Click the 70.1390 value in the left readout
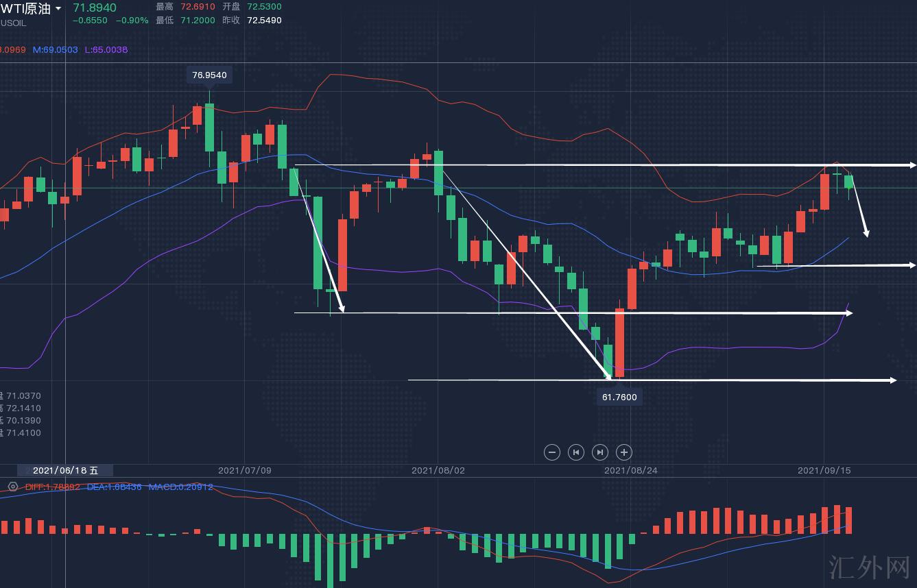Viewport: 917px width, 588px height. 23,421
